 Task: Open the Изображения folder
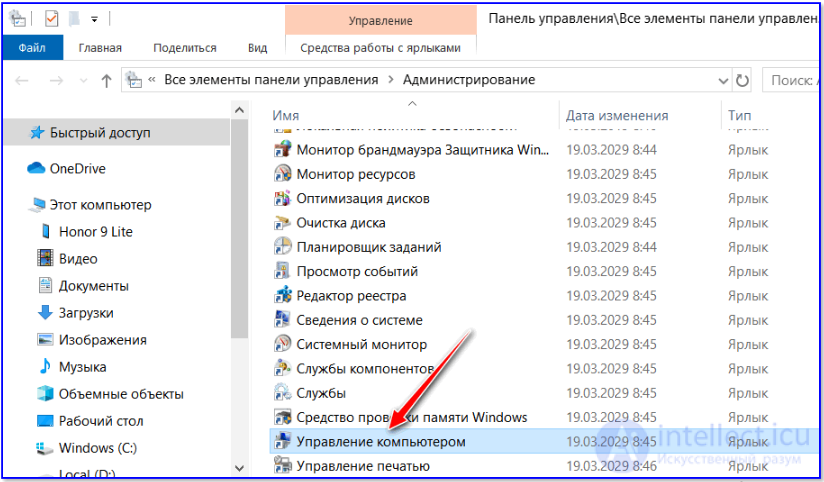(x=102, y=340)
